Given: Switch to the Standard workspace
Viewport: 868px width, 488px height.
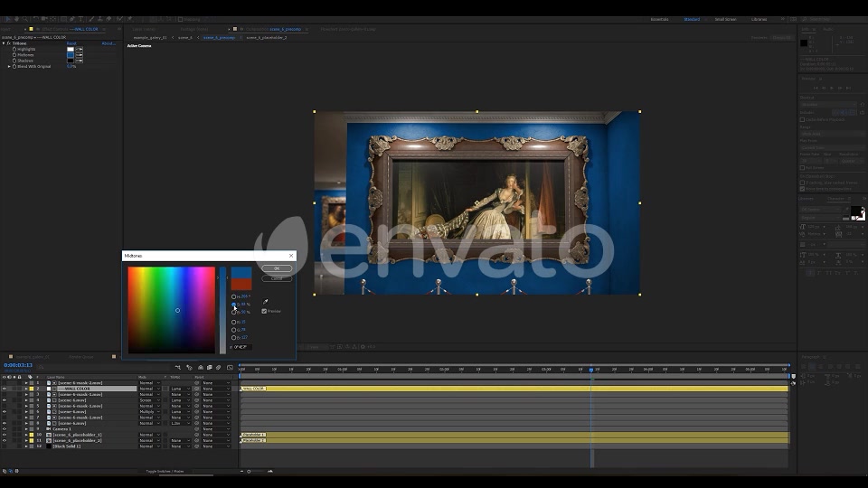Looking at the screenshot, I should 692,19.
